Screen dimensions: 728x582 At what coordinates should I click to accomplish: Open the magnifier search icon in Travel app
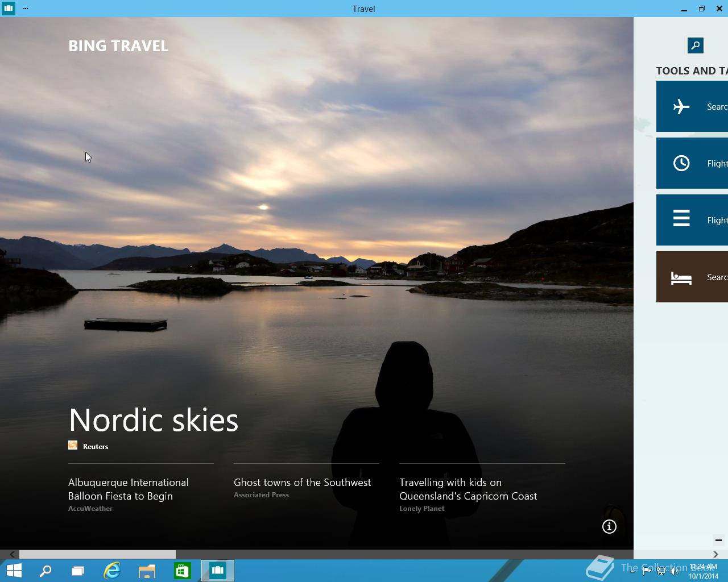coord(695,45)
